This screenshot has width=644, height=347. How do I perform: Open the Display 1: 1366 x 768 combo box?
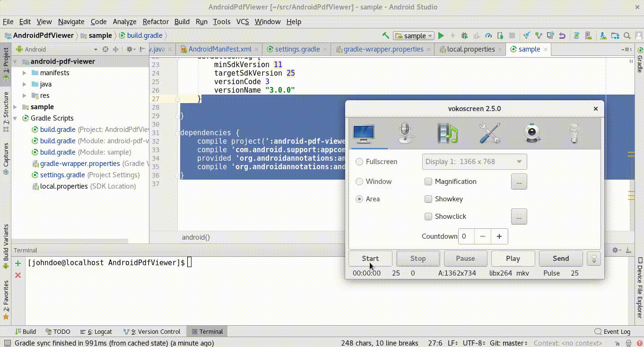[474, 162]
